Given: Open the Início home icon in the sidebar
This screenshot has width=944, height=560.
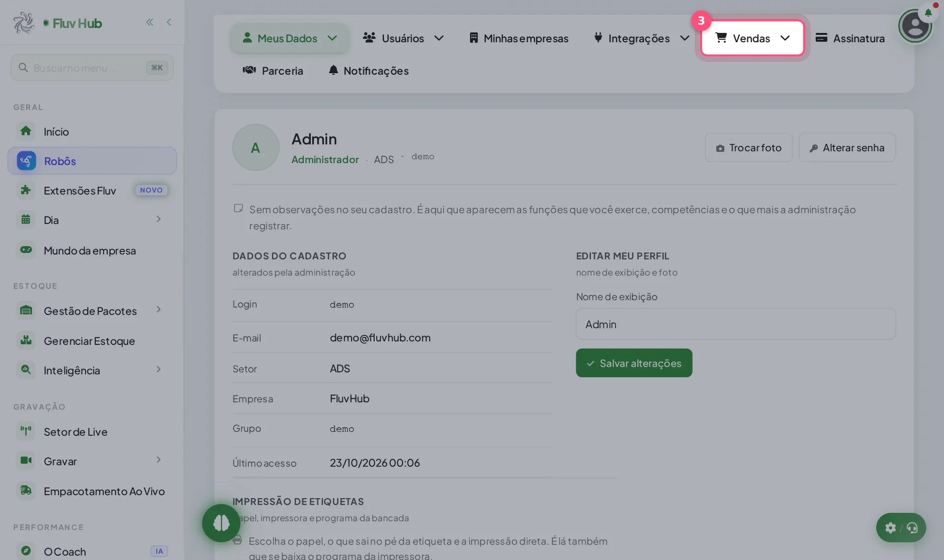Looking at the screenshot, I should pos(26,131).
